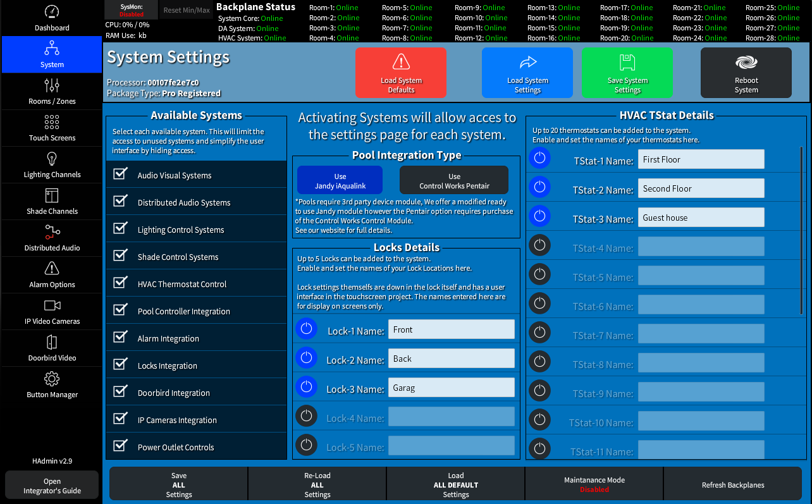Open Rooms / Zones sliders icon
The width and height of the screenshot is (812, 504).
pyautogui.click(x=52, y=85)
